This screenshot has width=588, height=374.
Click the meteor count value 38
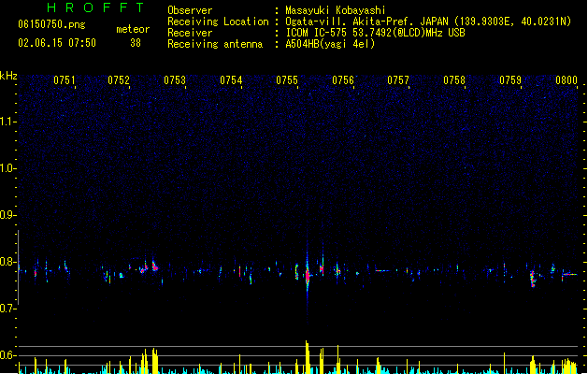136,43
